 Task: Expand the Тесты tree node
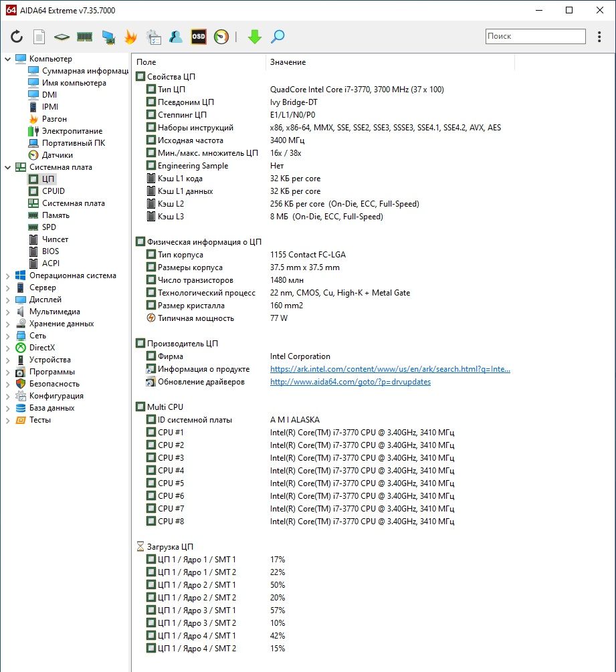[x=8, y=420]
